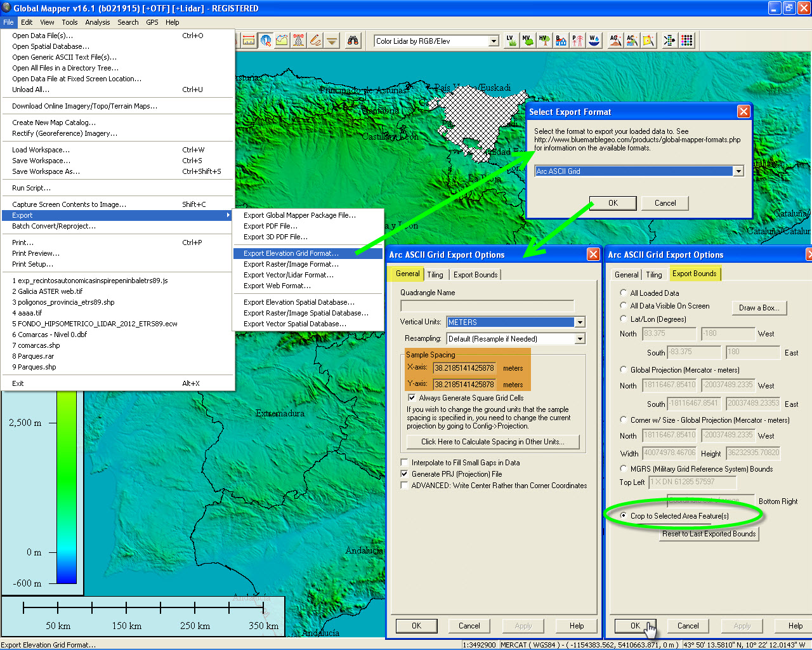Enable Interpolate to Fill Small Gaps in Data
Viewport: 812px width, 650px height.
coord(404,462)
